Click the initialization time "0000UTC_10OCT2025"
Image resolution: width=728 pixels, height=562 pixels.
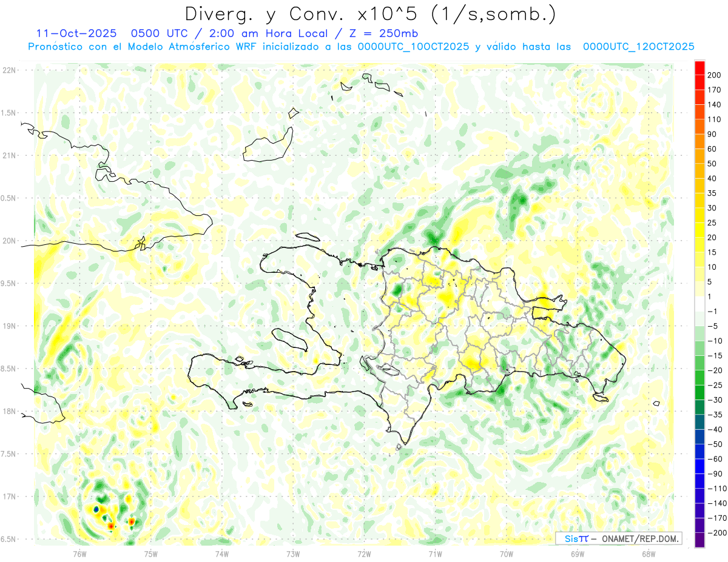tap(413, 47)
